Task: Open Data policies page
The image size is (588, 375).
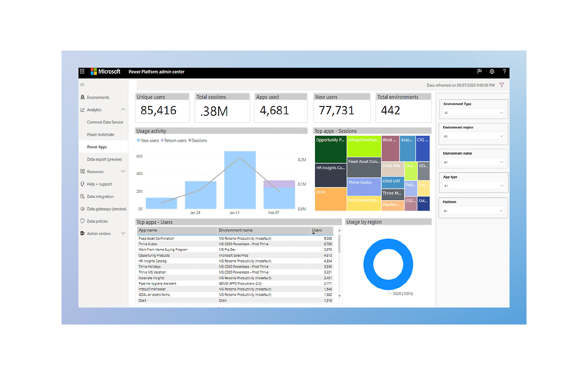Action: (x=98, y=221)
